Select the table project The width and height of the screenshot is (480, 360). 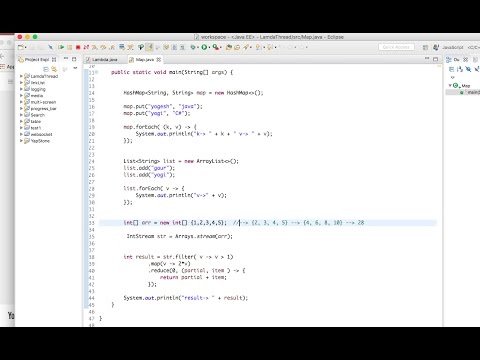(x=36, y=121)
